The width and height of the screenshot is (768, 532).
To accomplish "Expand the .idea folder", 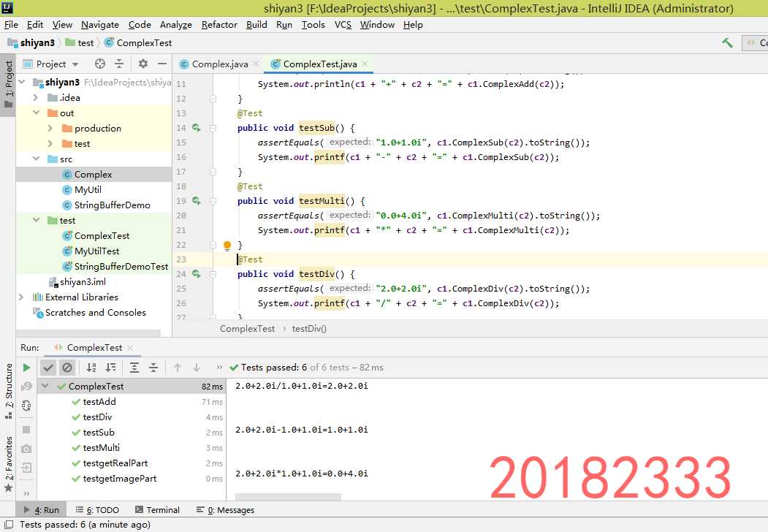I will click(36, 97).
